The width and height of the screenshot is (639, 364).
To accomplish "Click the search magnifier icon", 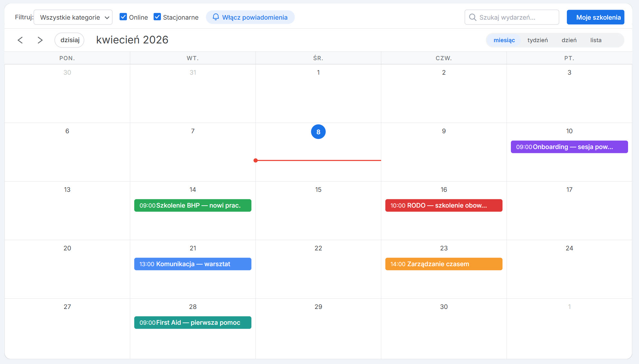I will [x=472, y=17].
